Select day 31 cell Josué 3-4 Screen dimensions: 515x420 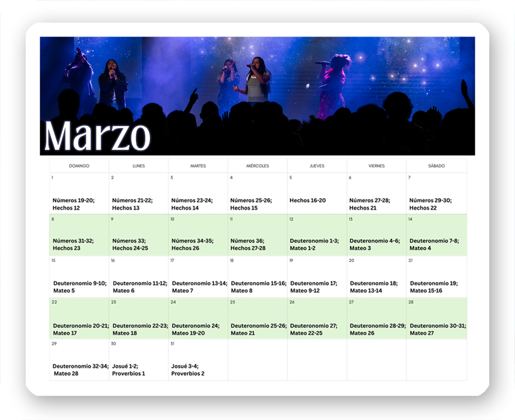[x=188, y=370]
